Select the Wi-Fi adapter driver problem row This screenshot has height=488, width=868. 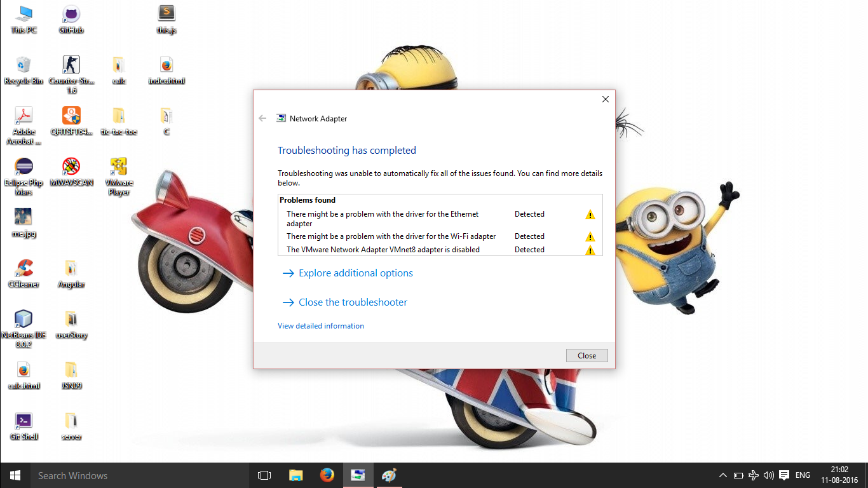(440, 236)
